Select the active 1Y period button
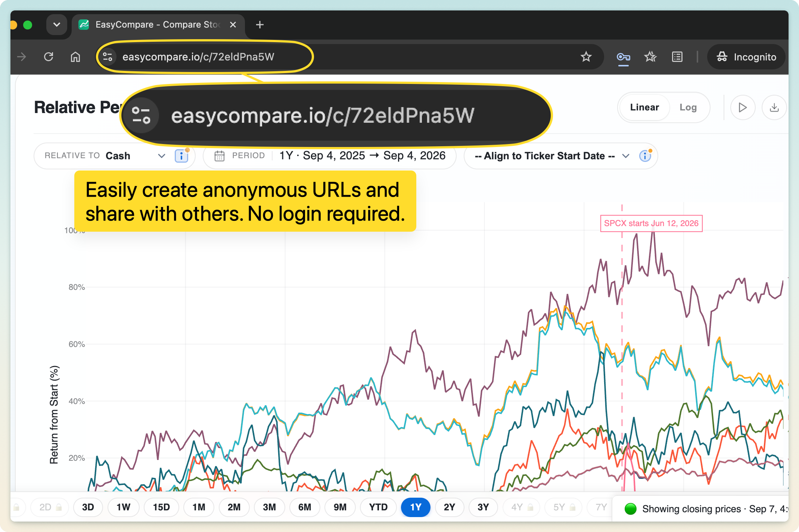 416,507
